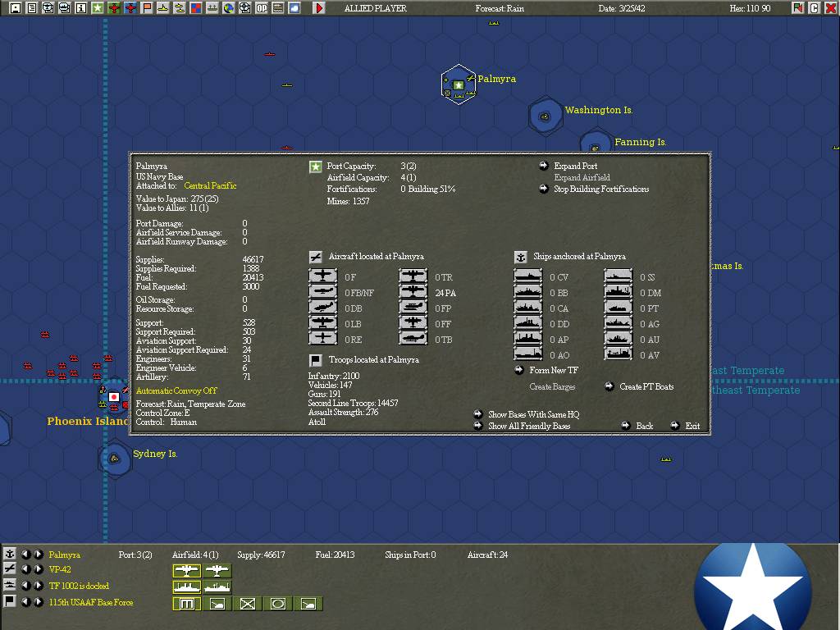840x630 pixels.
Task: Click the crosshair target toolbar icon
Action: (x=244, y=8)
